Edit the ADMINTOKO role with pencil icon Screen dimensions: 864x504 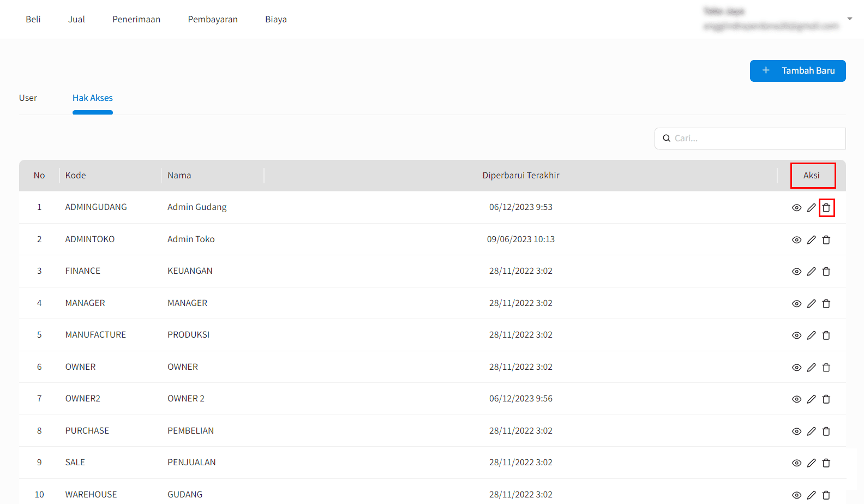[x=812, y=240]
